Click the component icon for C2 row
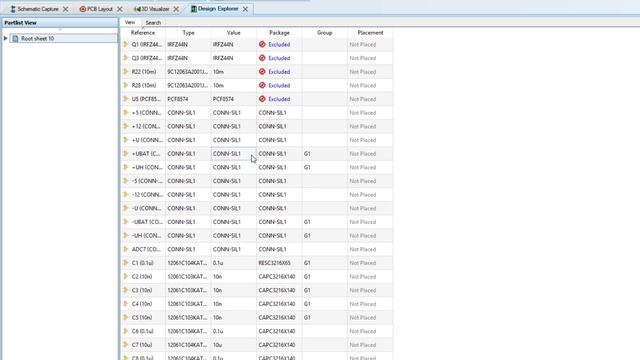The width and height of the screenshot is (640, 360). pyautogui.click(x=126, y=276)
